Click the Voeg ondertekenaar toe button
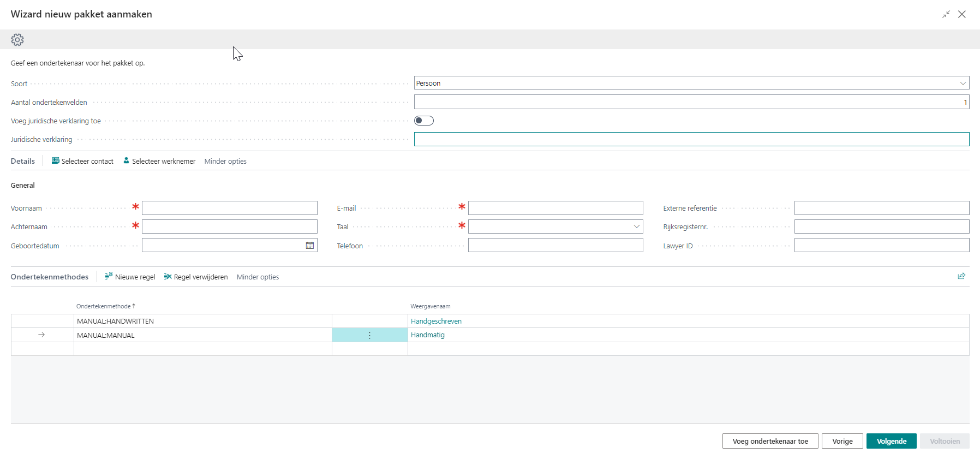 pyautogui.click(x=770, y=441)
